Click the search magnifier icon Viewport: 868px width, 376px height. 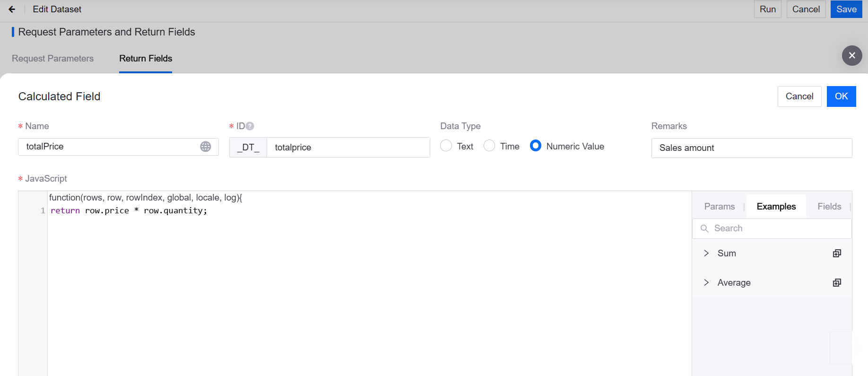click(704, 228)
